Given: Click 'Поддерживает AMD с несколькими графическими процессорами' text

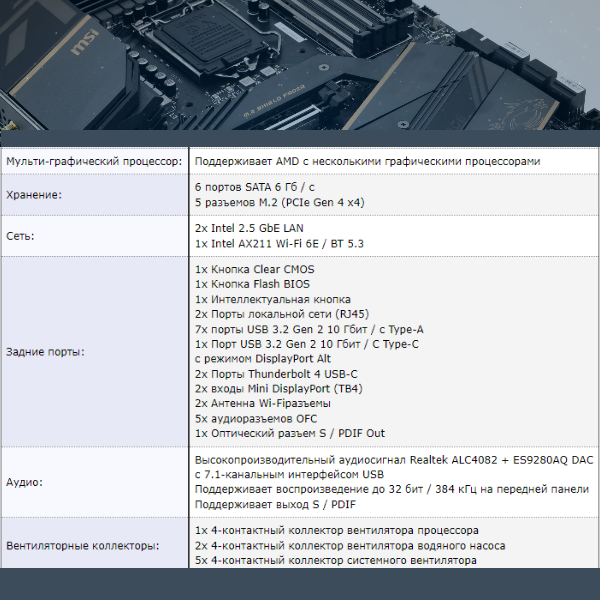Looking at the screenshot, I should tap(367, 161).
